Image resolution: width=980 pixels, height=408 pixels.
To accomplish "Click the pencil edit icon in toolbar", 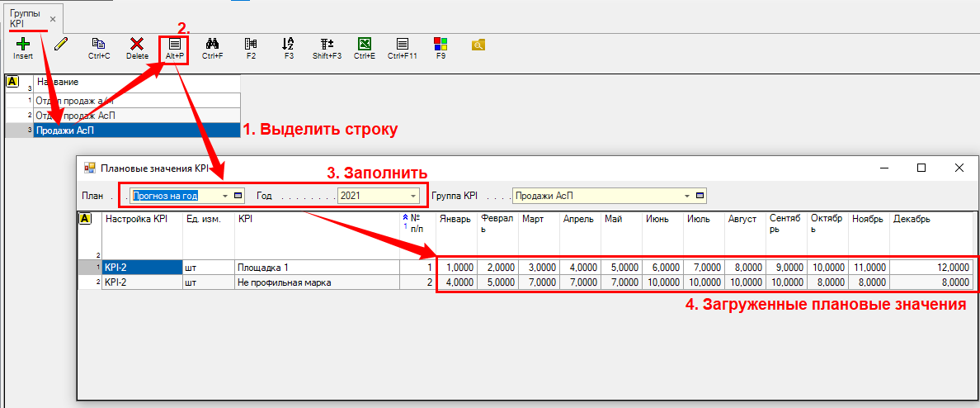I will (60, 43).
